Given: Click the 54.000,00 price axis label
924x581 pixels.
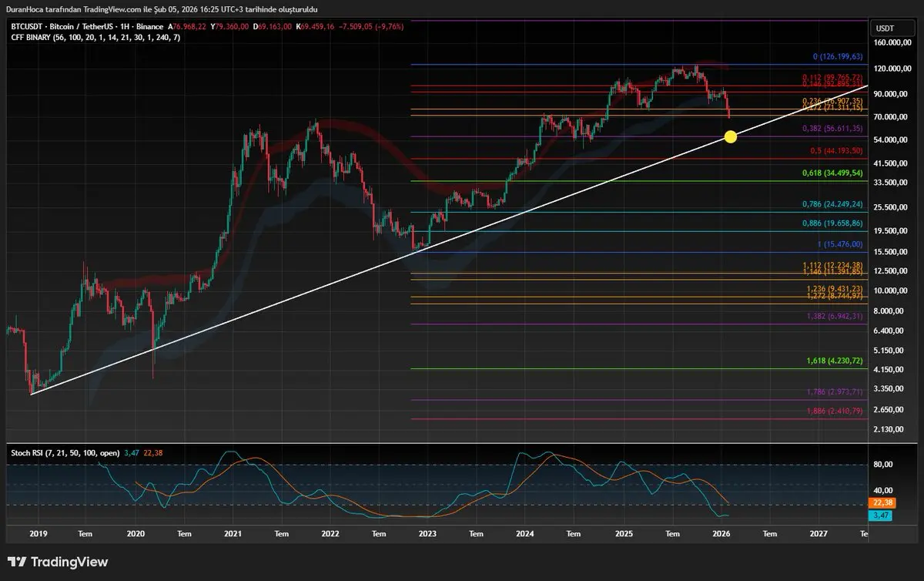Looking at the screenshot, I should (x=892, y=139).
